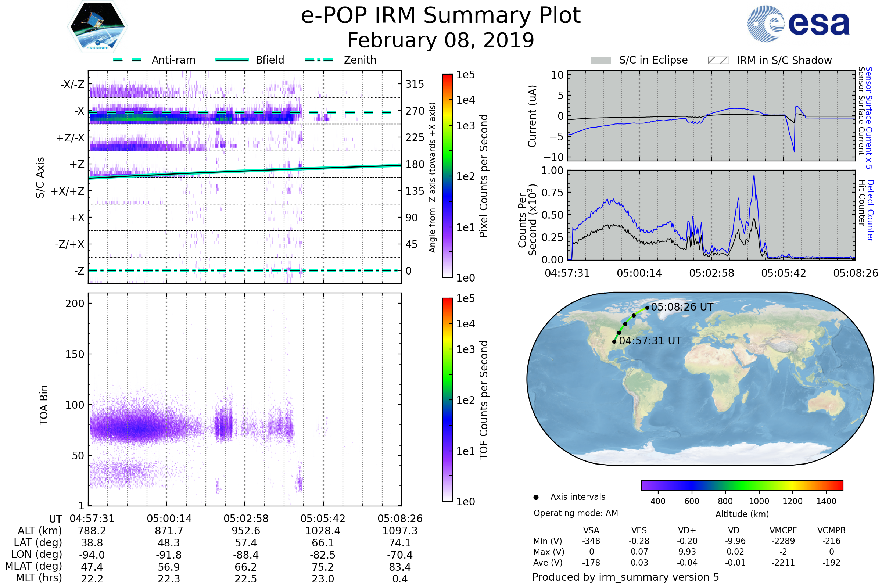Click the Operating mode: AM label
Viewport: 882px width, 588px height.
pos(576,513)
